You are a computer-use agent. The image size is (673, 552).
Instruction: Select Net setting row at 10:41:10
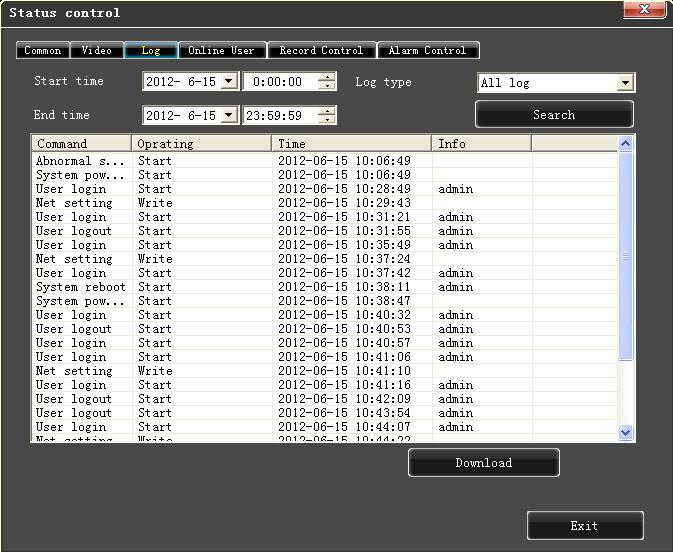pos(324,371)
